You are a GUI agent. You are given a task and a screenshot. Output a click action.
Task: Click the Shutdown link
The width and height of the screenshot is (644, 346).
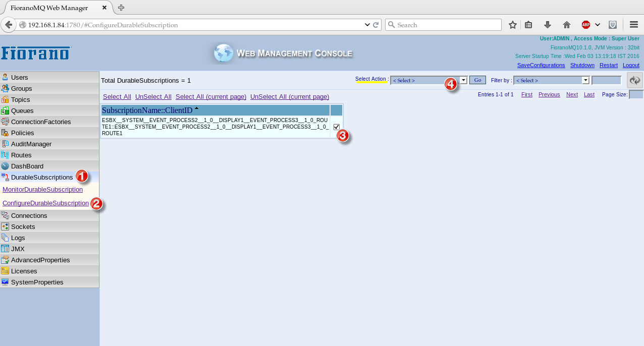pos(582,66)
